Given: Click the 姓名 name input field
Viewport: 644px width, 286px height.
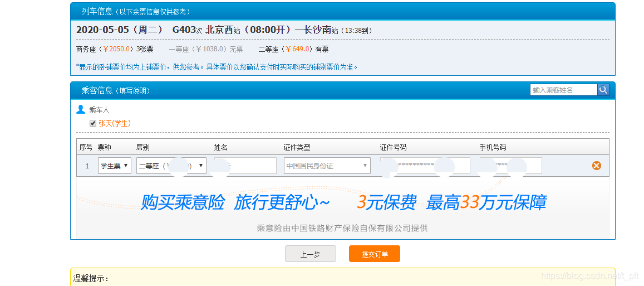Looking at the screenshot, I should click(245, 166).
